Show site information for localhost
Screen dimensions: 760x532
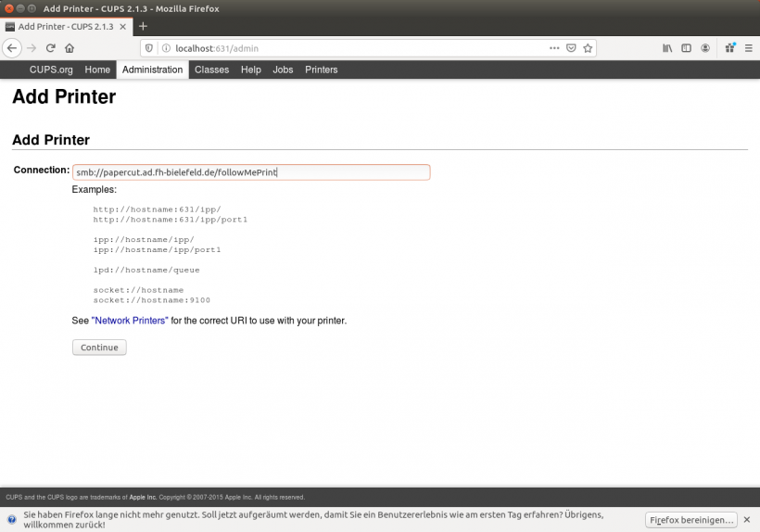[x=165, y=48]
